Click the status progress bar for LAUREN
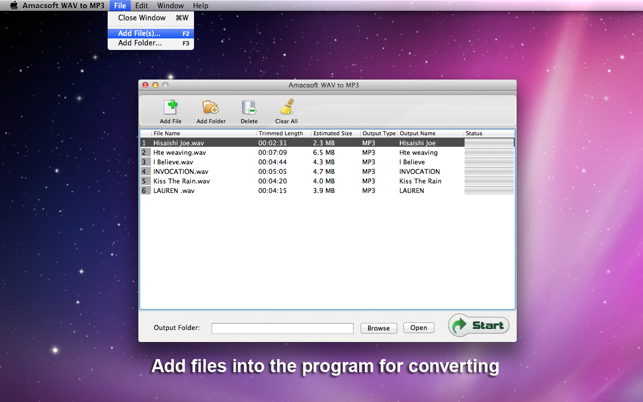Screen dimensions: 643x402 pos(489,191)
